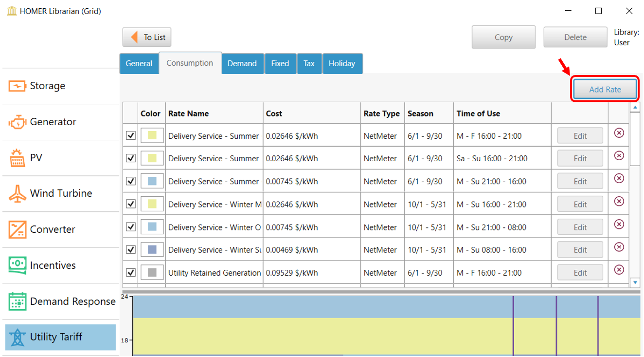Remove the Utility Retained Generation rate
Viewport: 644px width, 357px height.
[619, 270]
